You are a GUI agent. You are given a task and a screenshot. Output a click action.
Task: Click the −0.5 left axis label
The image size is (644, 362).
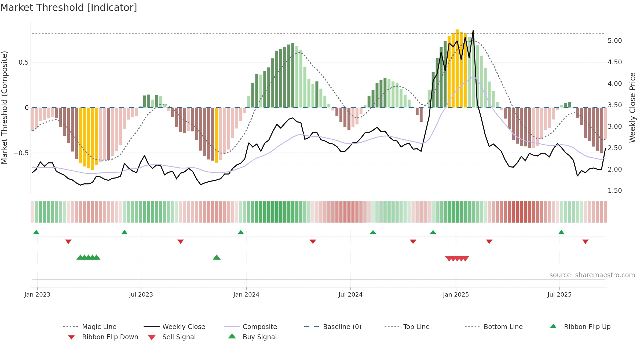21,153
